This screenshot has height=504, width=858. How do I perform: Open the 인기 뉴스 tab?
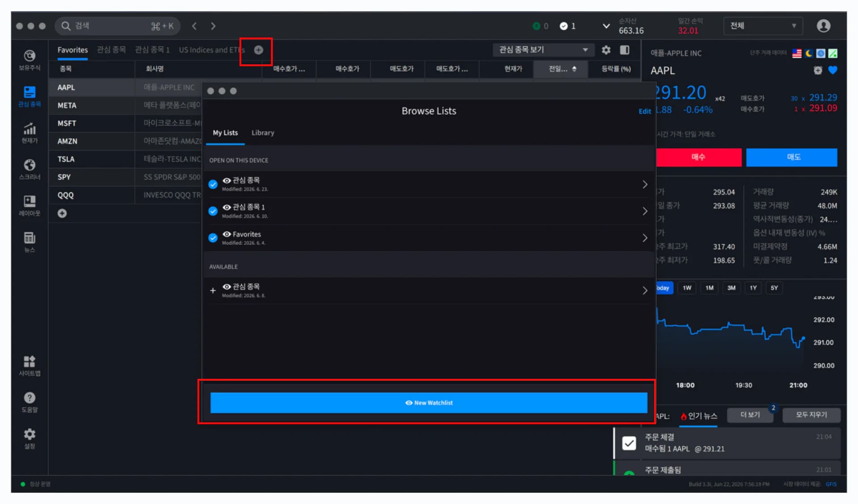pyautogui.click(x=699, y=416)
